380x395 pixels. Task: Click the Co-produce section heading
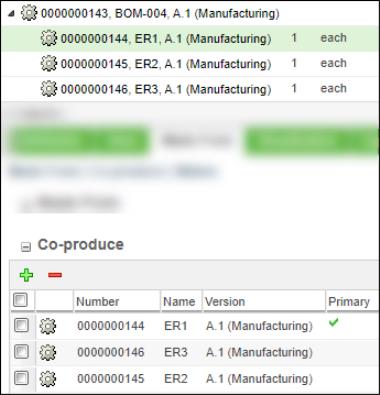click(81, 245)
